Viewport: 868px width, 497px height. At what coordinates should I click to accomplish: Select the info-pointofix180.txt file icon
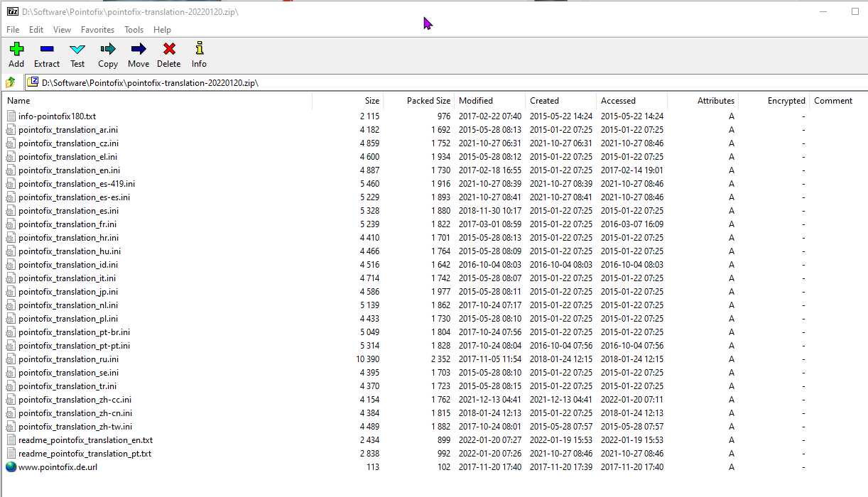tap(11, 116)
